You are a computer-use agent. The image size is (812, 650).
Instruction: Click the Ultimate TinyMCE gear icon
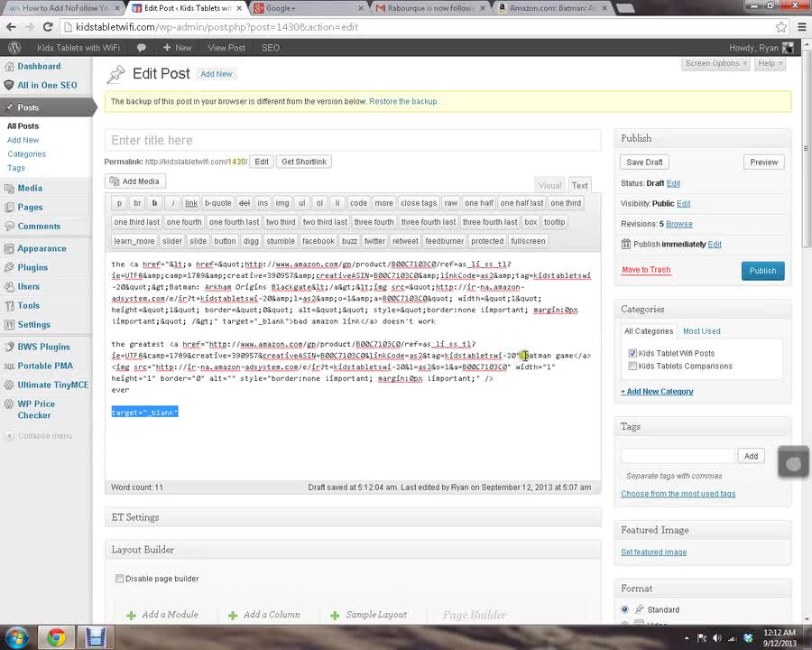click(9, 385)
